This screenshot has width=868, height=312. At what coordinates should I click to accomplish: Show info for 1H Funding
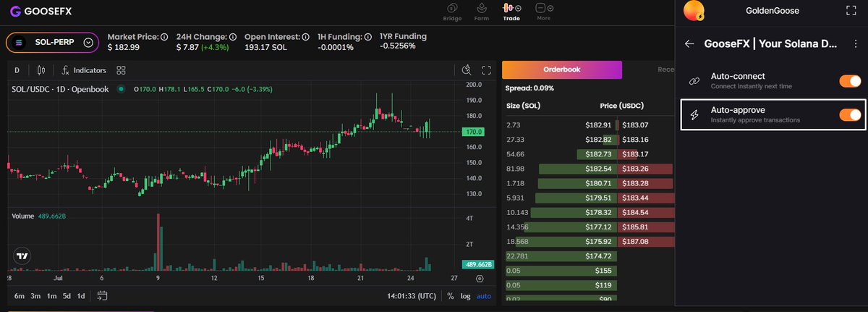tap(368, 36)
